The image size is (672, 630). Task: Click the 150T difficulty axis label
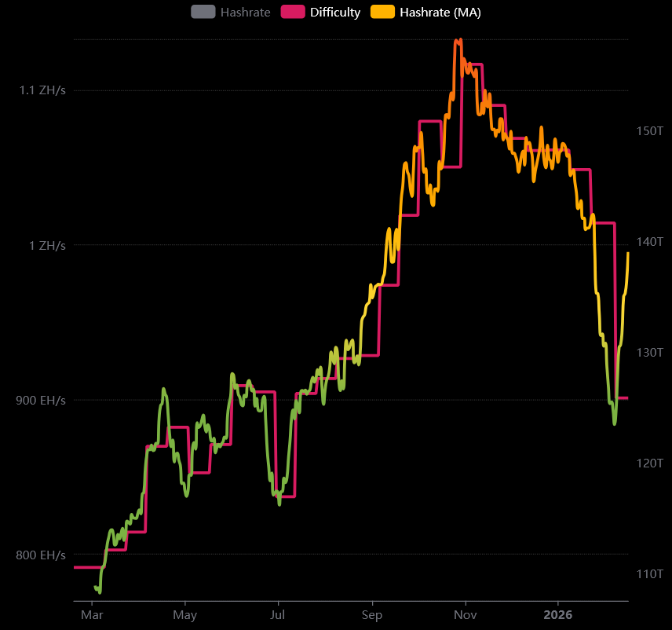pyautogui.click(x=649, y=130)
